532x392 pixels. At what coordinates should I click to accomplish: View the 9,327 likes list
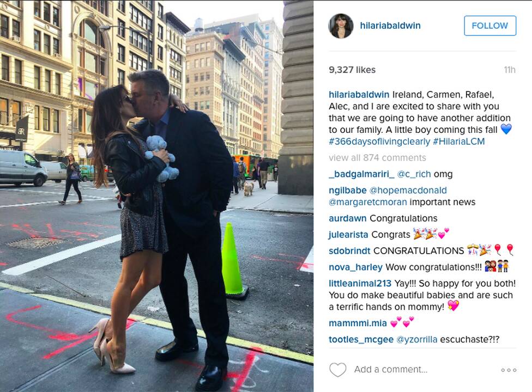(352, 70)
